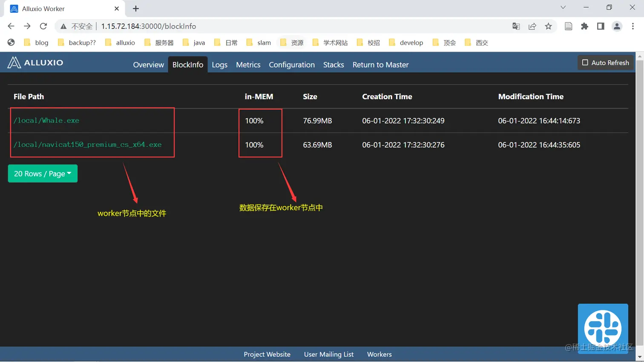Switch to the Overview tab
Screen dimensions: 644x362
(148, 65)
